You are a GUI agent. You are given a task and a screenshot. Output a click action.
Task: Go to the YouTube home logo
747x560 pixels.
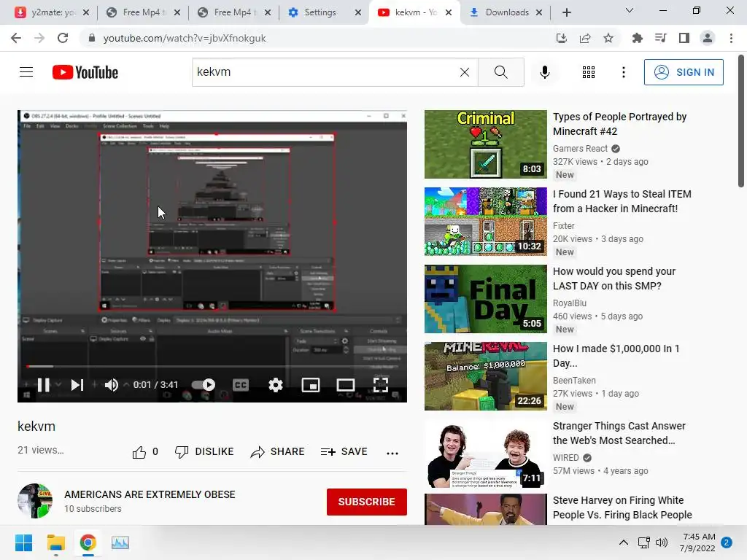coord(85,72)
